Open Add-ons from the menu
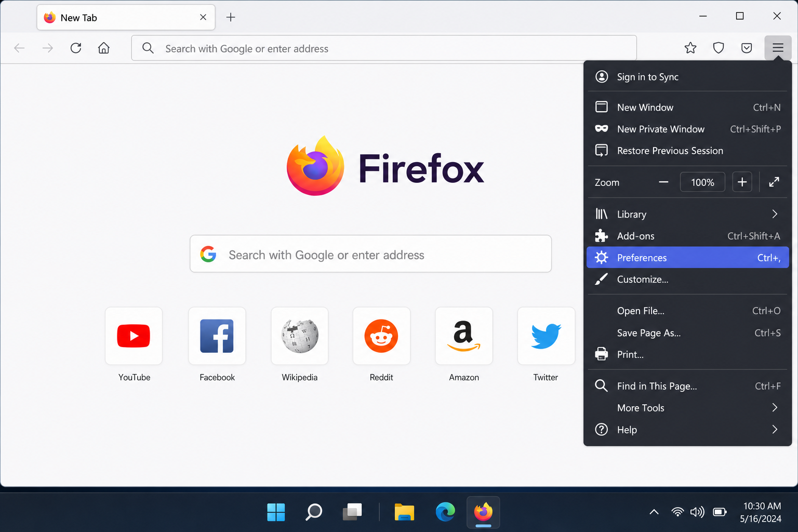Viewport: 798px width, 532px height. 688,236
